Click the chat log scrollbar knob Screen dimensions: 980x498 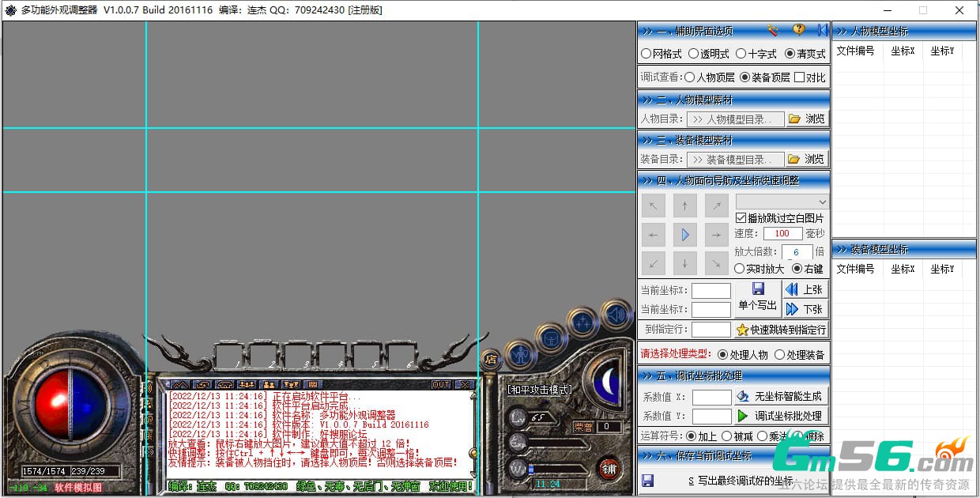[473, 453]
